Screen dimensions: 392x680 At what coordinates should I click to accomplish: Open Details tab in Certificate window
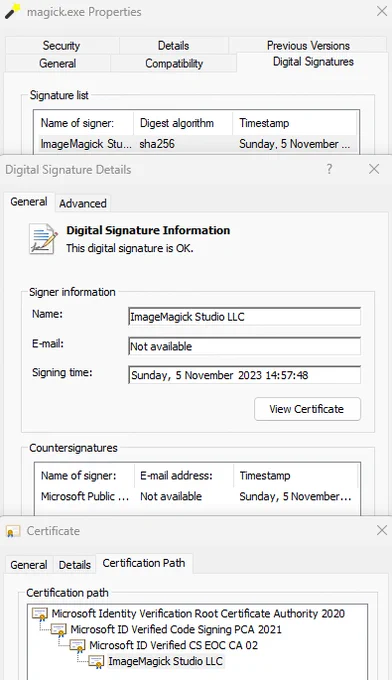click(x=75, y=565)
